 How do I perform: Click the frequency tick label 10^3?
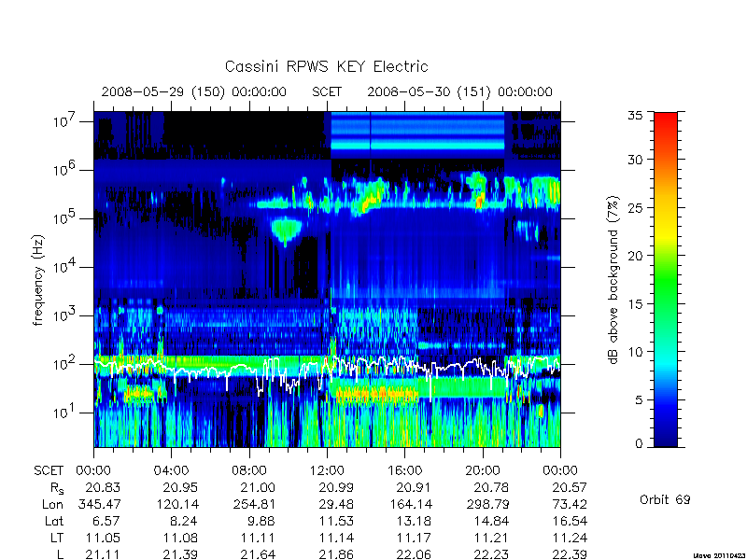click(x=65, y=315)
